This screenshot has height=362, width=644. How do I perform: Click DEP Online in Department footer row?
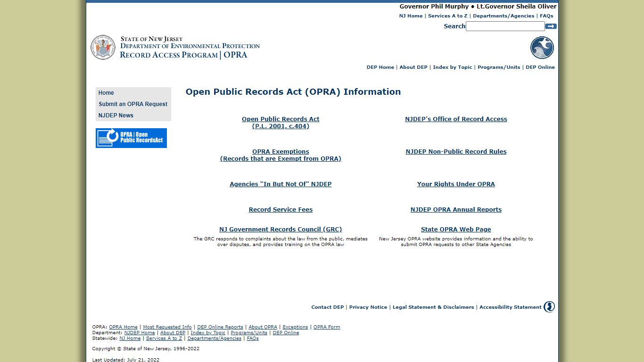click(286, 333)
